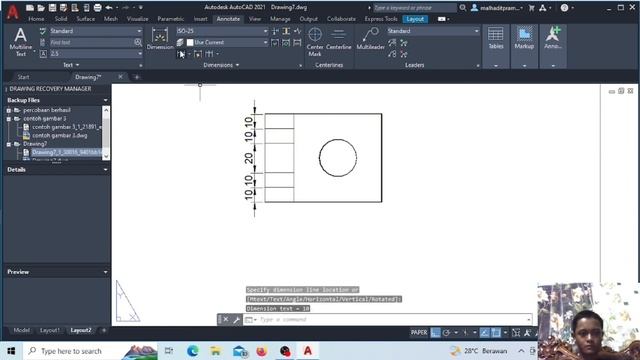640x360 pixels.
Task: Click the search magnifier in title bar
Action: pos(462,8)
